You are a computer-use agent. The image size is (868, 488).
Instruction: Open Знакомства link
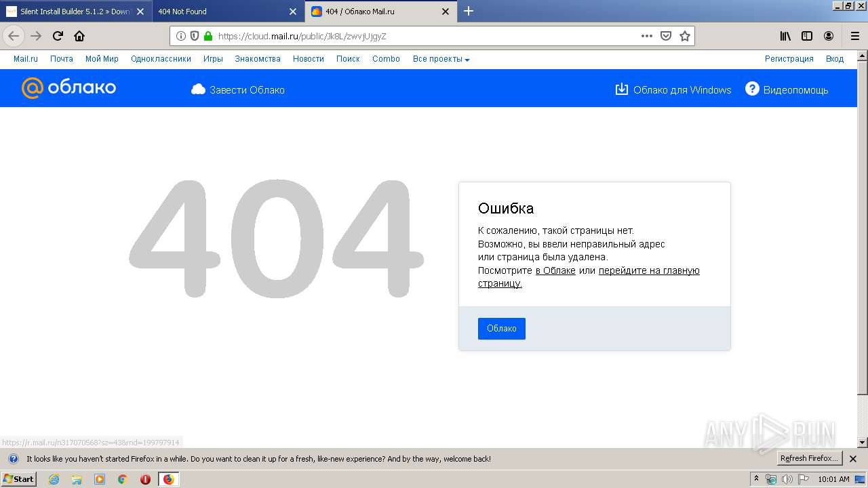tap(258, 59)
